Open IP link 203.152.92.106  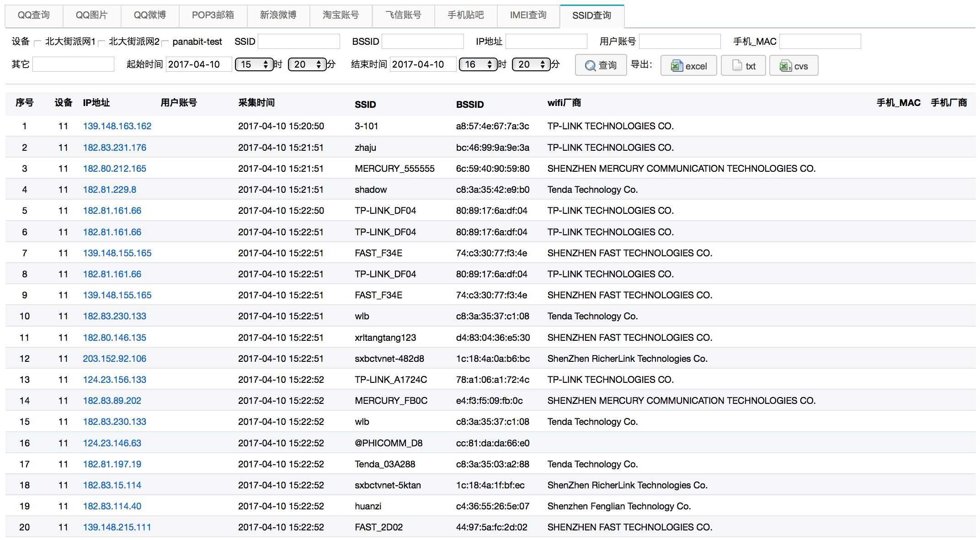coord(115,359)
